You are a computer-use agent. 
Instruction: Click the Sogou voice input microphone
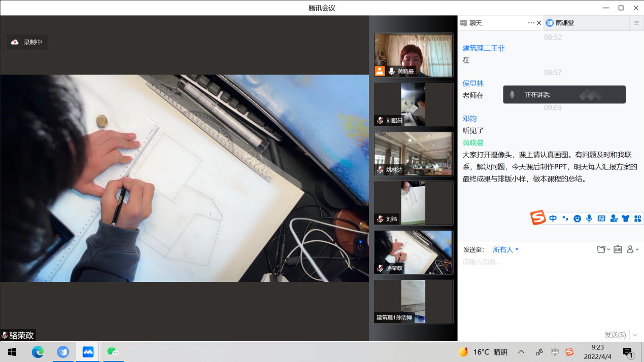[589, 219]
